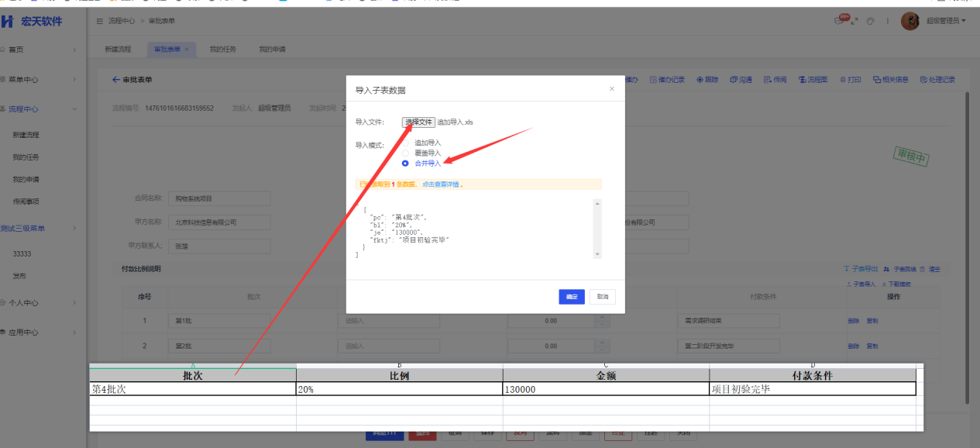The width and height of the screenshot is (980, 448).
Task: Click the 第二阶段开发完毕 payment condition field
Action: tap(728, 346)
